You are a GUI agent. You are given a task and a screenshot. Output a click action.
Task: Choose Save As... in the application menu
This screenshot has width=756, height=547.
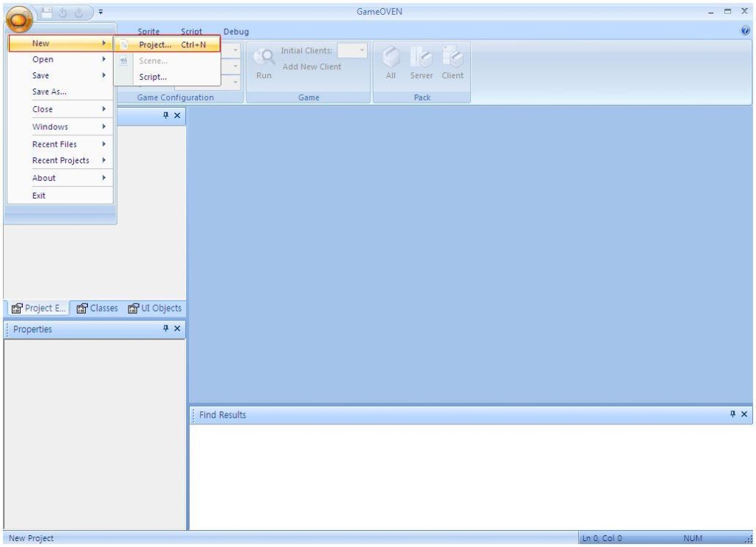coord(61,92)
